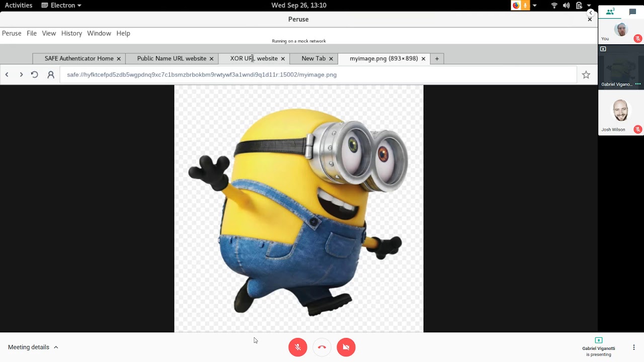Screen dimensions: 644x362
Task: Select Josh Wilson's participant tile
Action: (x=621, y=113)
